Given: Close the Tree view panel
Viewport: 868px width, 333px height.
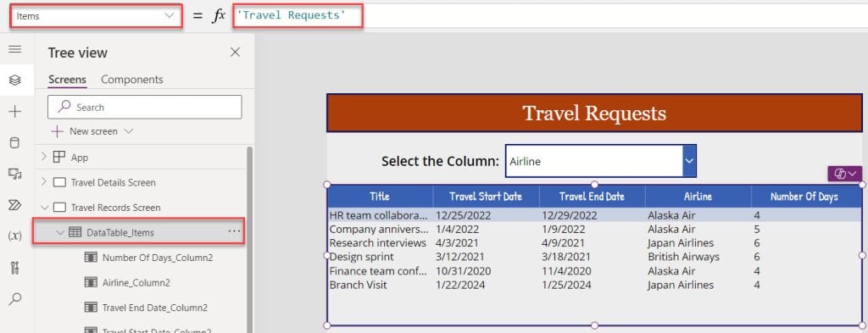Looking at the screenshot, I should coord(236,53).
